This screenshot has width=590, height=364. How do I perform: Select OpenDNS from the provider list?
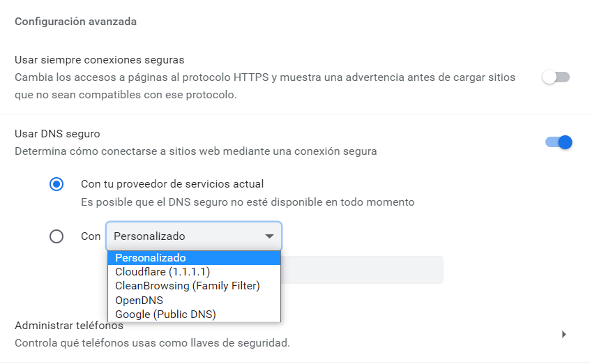(139, 301)
